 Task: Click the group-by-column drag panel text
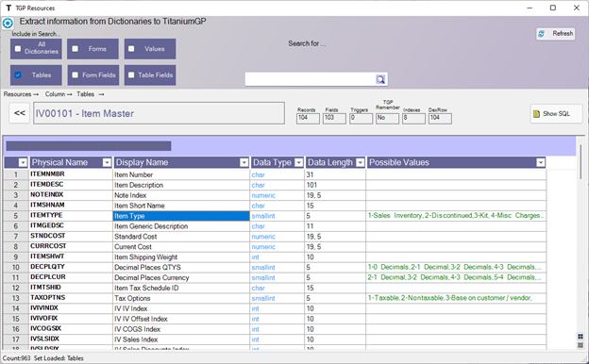tap(89, 146)
